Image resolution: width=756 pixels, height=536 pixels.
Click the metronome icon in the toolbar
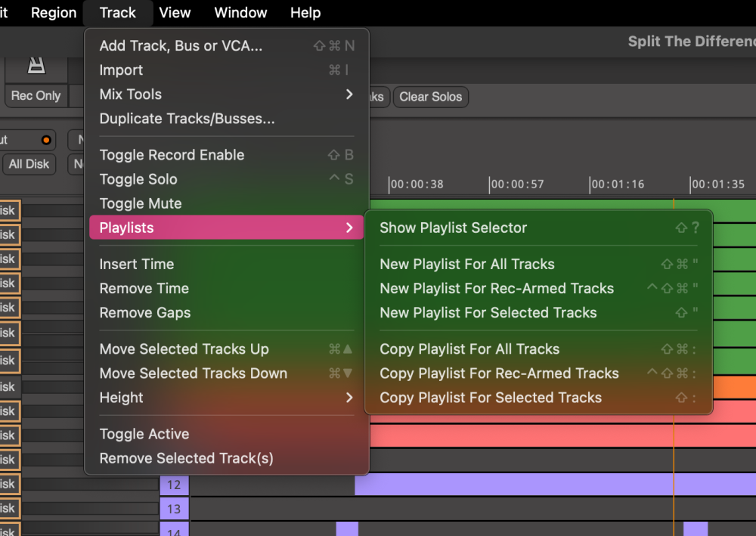click(x=36, y=64)
